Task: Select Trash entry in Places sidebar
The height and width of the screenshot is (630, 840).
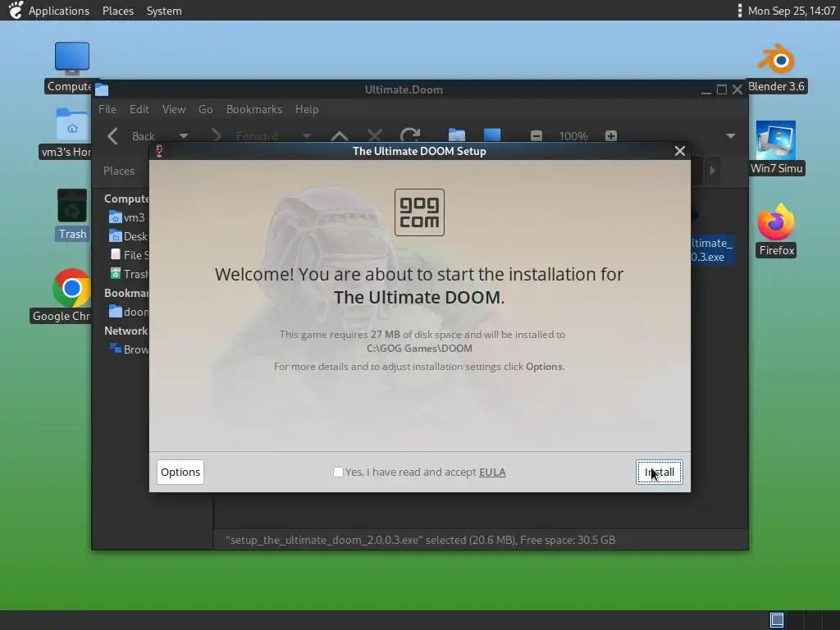Action: point(129,274)
